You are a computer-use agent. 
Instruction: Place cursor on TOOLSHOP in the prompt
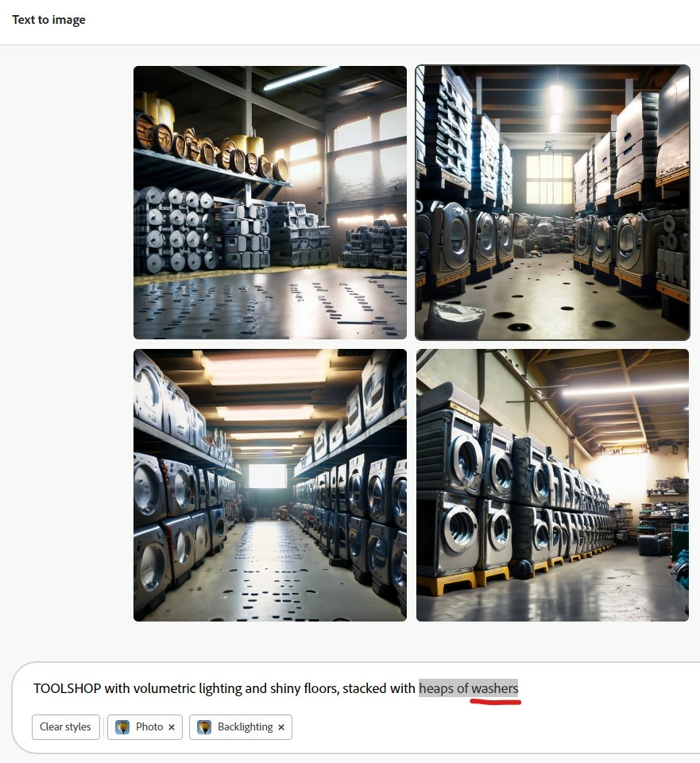click(x=67, y=688)
